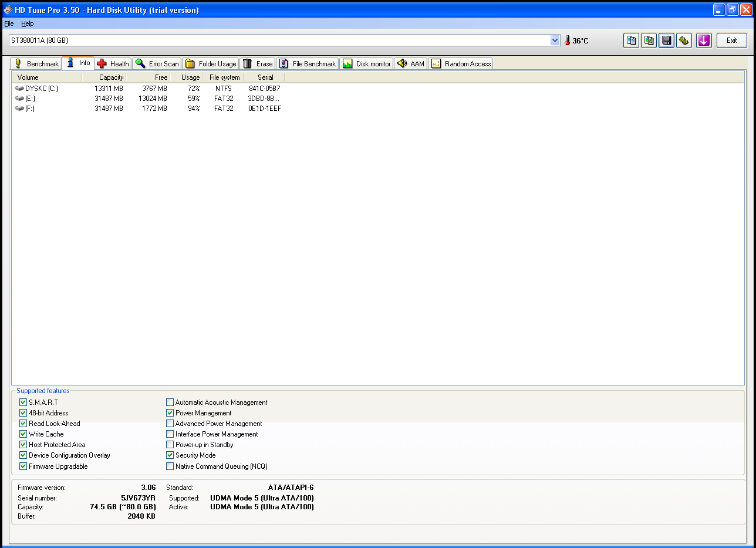Click the 2048 KB buffer value
This screenshot has height=548, width=756.
[141, 516]
